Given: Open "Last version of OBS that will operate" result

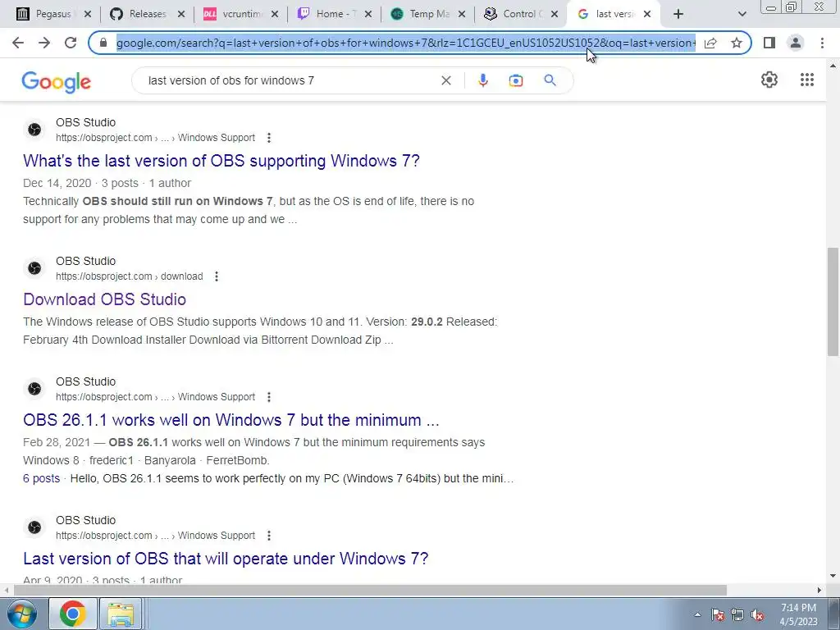Looking at the screenshot, I should coord(226,559).
